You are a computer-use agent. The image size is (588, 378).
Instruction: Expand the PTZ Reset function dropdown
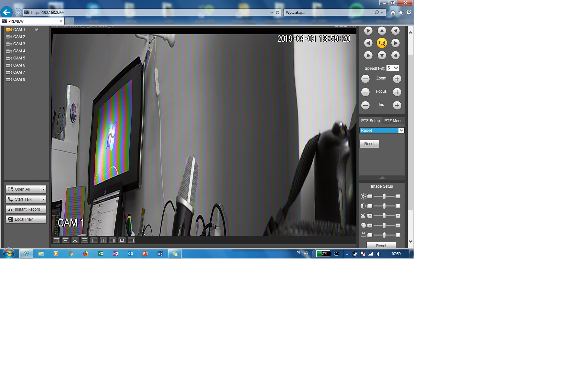(401, 131)
